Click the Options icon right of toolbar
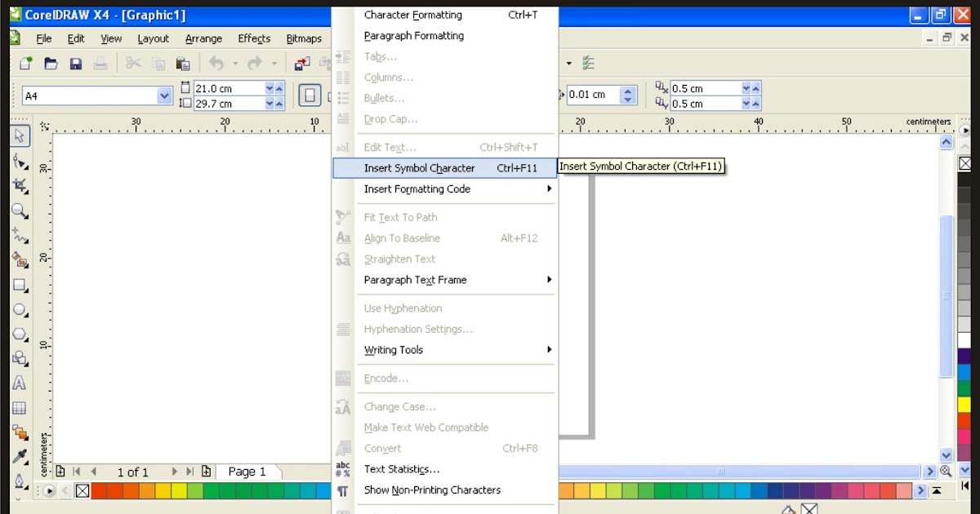Screen dimensions: 980x514 point(589,64)
